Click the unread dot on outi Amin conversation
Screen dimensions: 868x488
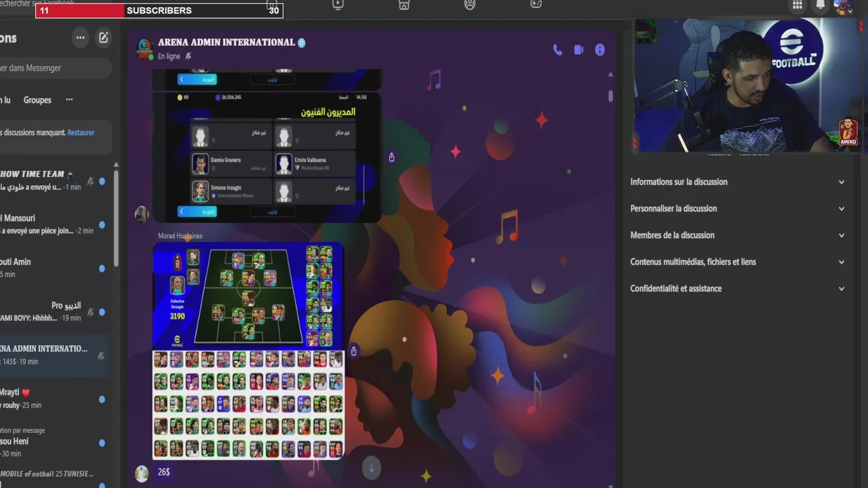coord(102,268)
